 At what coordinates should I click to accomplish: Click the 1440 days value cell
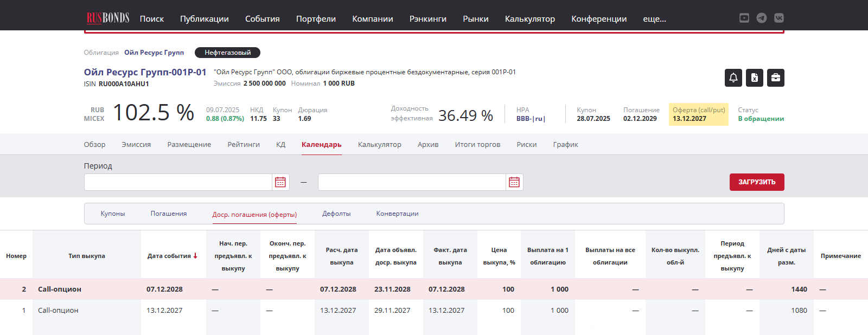(x=799, y=289)
